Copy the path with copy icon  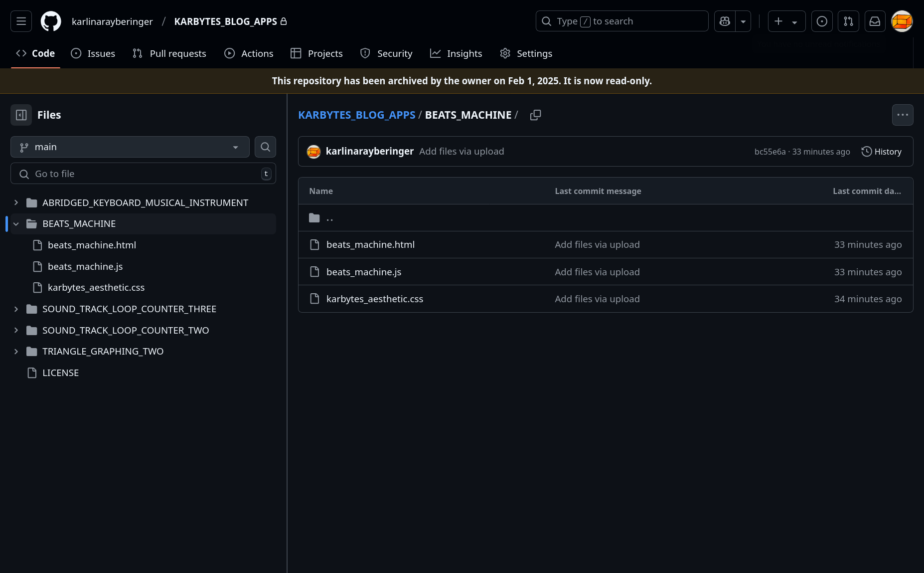[535, 115]
